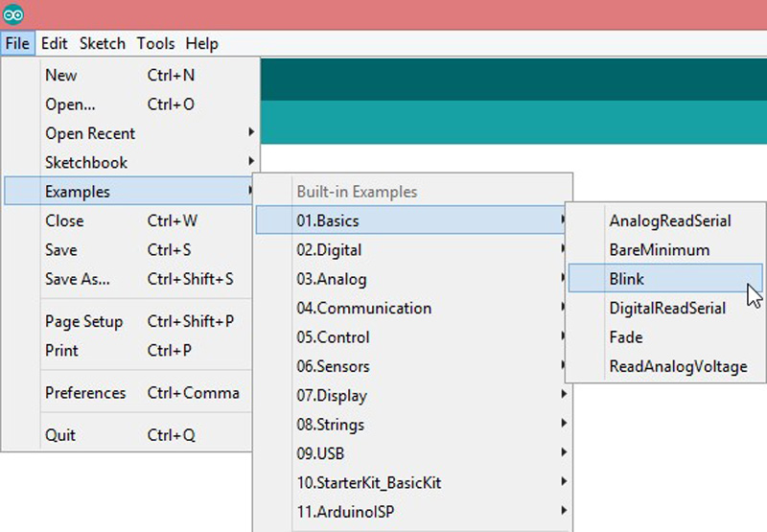Open the AnalogReadSerial example
This screenshot has height=532, width=767.
click(669, 221)
